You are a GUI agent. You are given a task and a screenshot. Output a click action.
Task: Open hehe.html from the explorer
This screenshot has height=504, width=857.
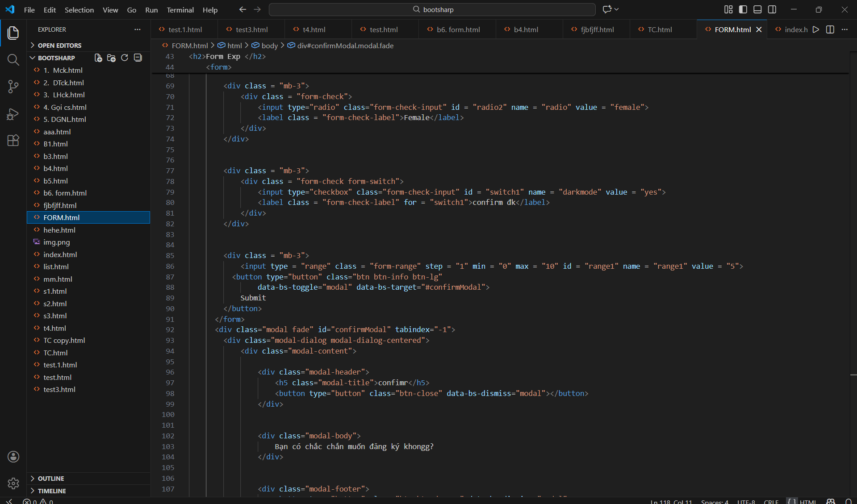click(59, 230)
